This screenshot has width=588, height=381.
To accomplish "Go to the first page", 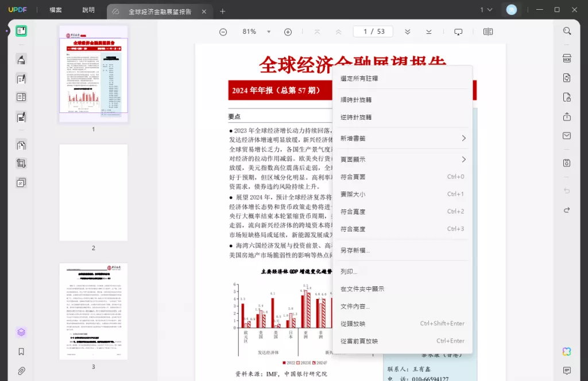I will [x=317, y=32].
